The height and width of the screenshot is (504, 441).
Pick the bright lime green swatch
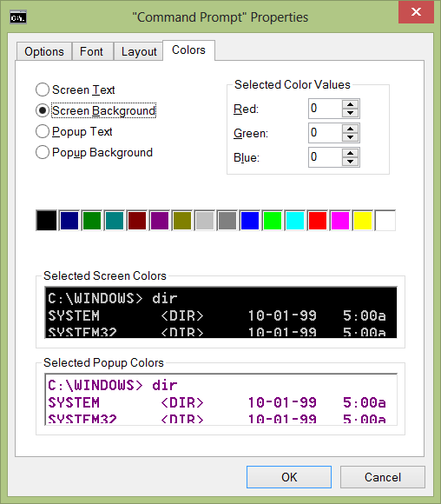pos(273,221)
